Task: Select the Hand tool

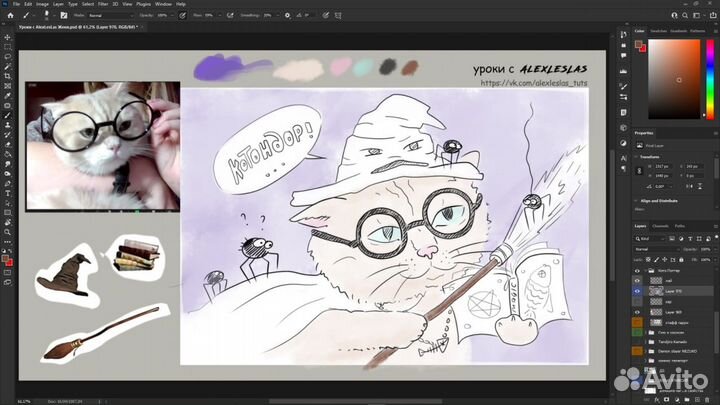Action: (x=7, y=223)
